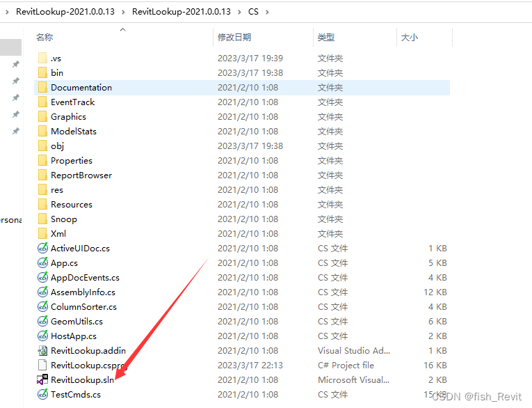532x408 pixels.
Task: Click the ModelStats folder icon
Action: coord(42,131)
